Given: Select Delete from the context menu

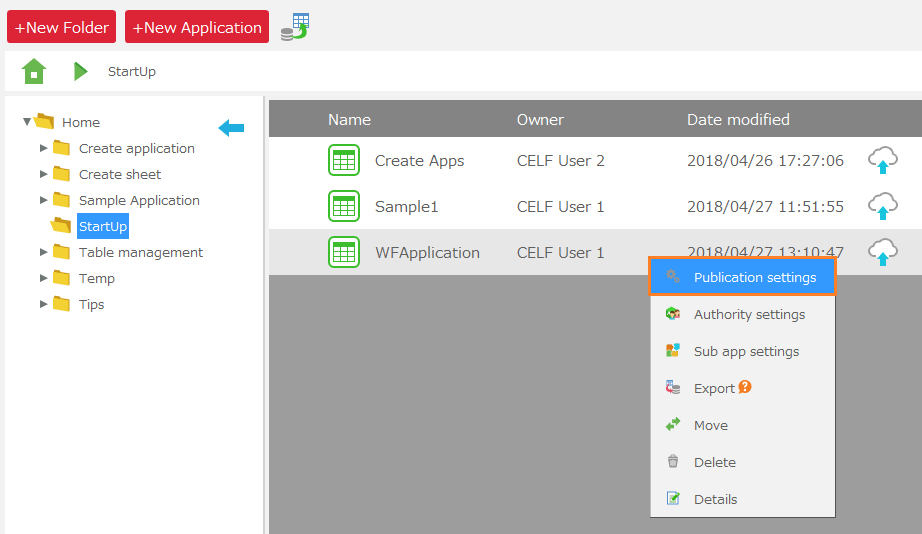Looking at the screenshot, I should click(714, 462).
